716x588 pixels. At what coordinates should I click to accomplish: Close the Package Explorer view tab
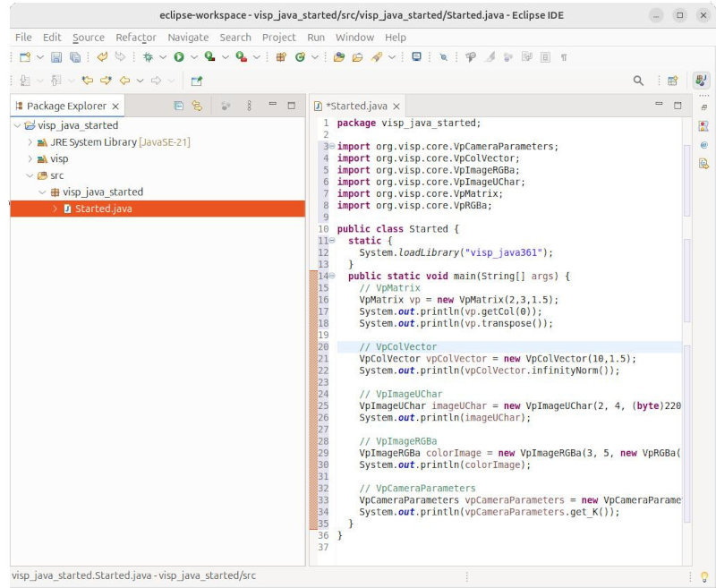115,106
